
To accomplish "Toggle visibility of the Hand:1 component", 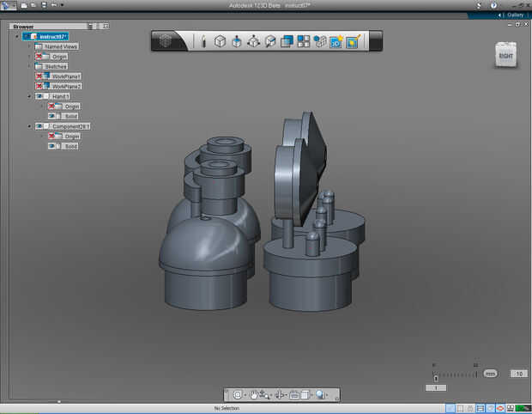I will [x=39, y=96].
